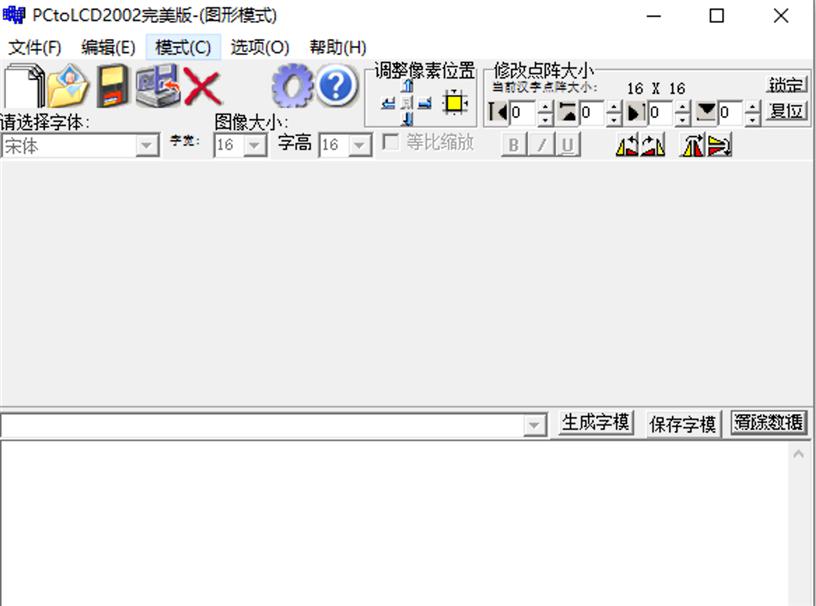Click the PCtoLCD2002 app icon in title bar
This screenshot has height=606, width=816.
coord(14,15)
